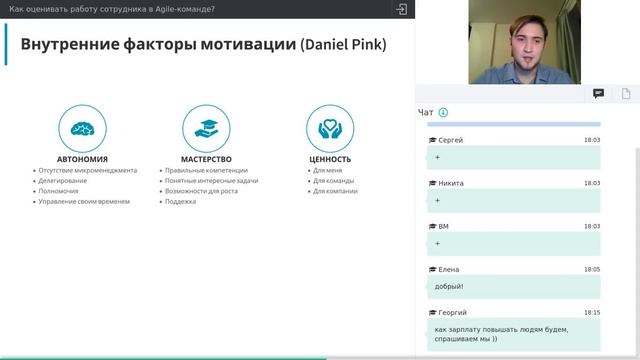Click the bullet Управление своим временем
The image size is (640, 360).
84,201
